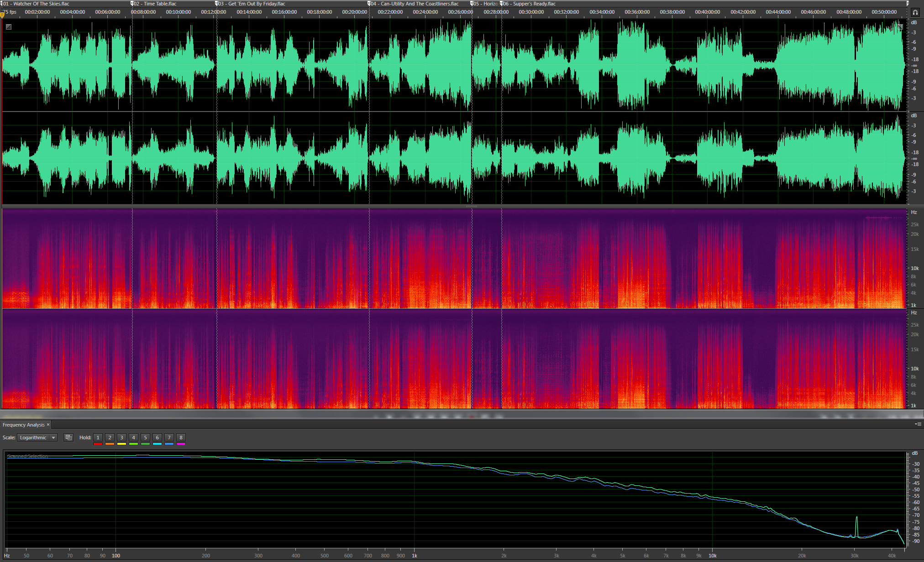
Task: Click the red swatch under Hold 1
Action: (98, 444)
